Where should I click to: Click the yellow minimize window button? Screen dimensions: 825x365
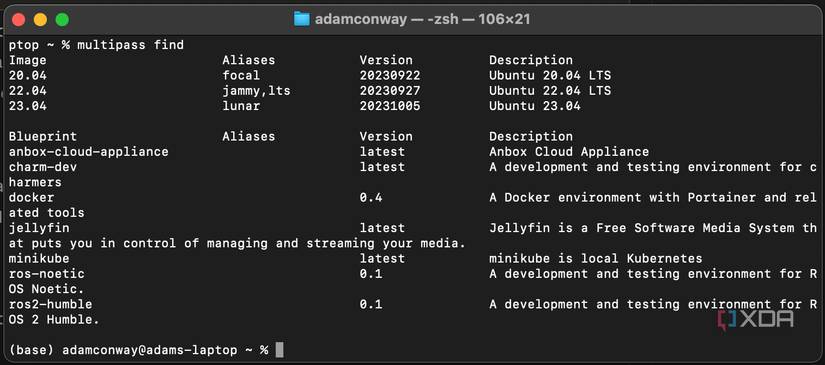(41, 20)
